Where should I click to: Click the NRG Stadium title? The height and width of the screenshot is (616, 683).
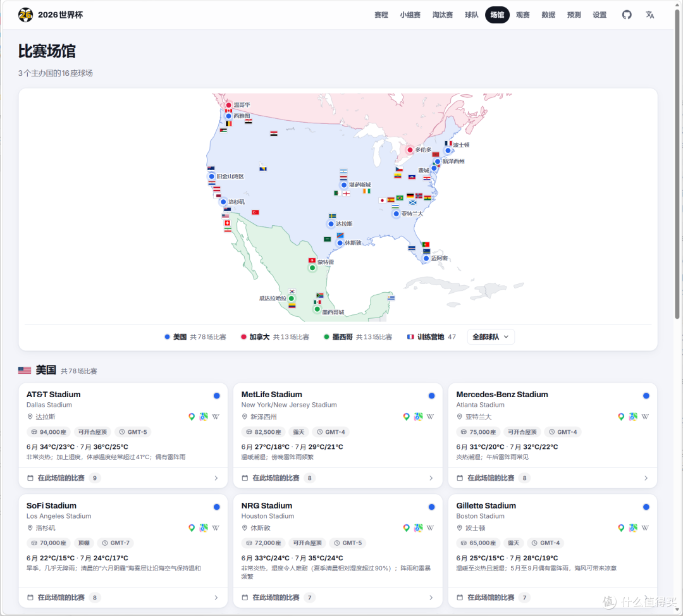click(267, 506)
